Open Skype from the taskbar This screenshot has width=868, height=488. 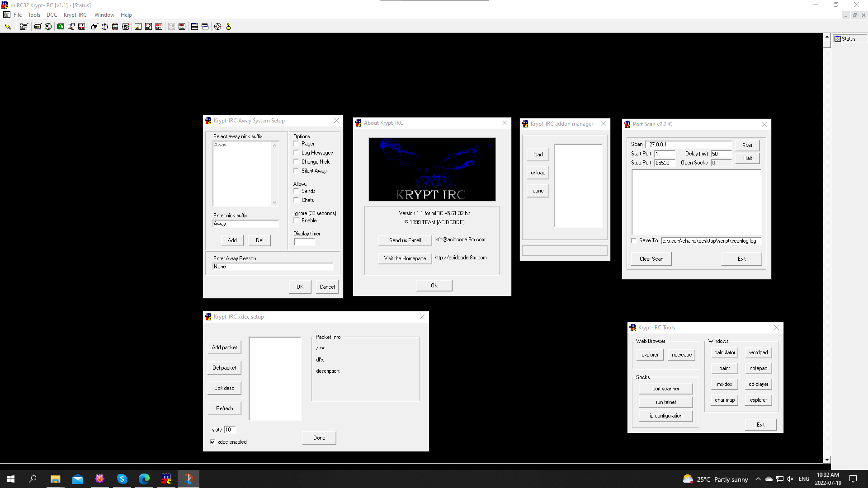pos(122,479)
